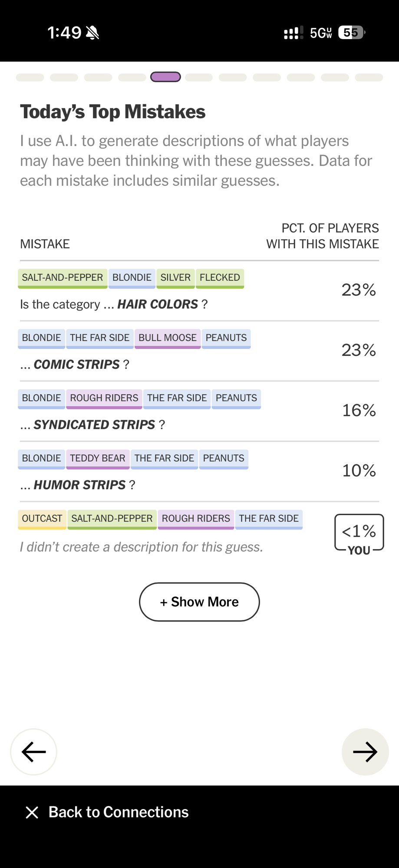The height and width of the screenshot is (868, 399).
Task: Select the highlighted purple page indicator
Action: pos(165,77)
